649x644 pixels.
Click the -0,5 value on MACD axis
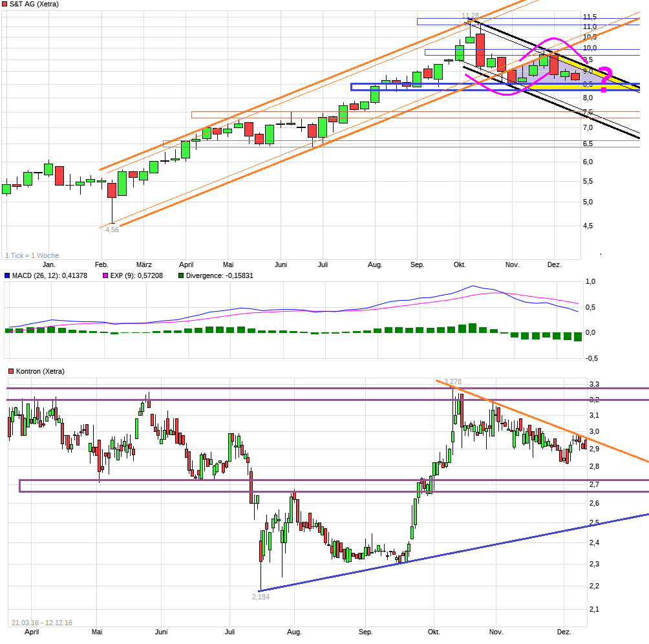click(592, 358)
